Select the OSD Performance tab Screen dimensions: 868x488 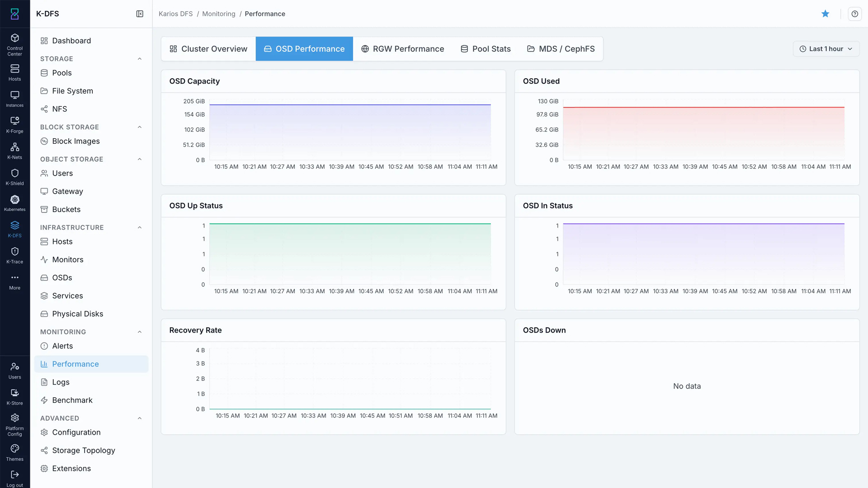tap(304, 49)
